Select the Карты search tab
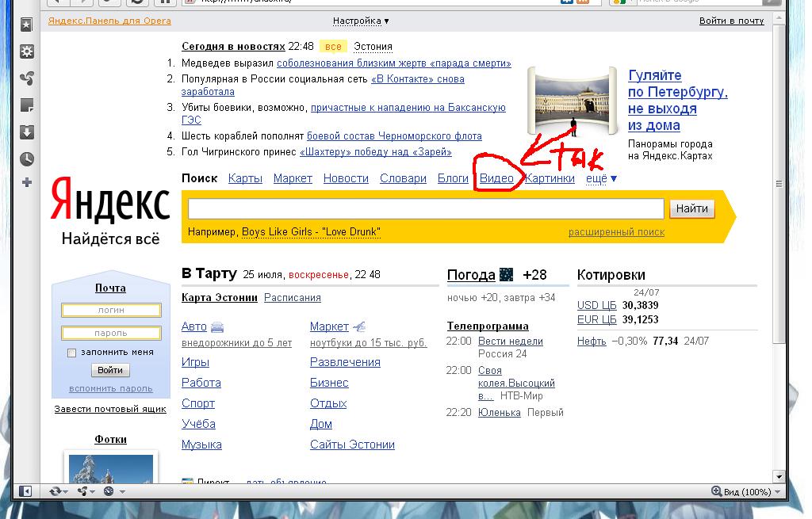 pyautogui.click(x=245, y=178)
